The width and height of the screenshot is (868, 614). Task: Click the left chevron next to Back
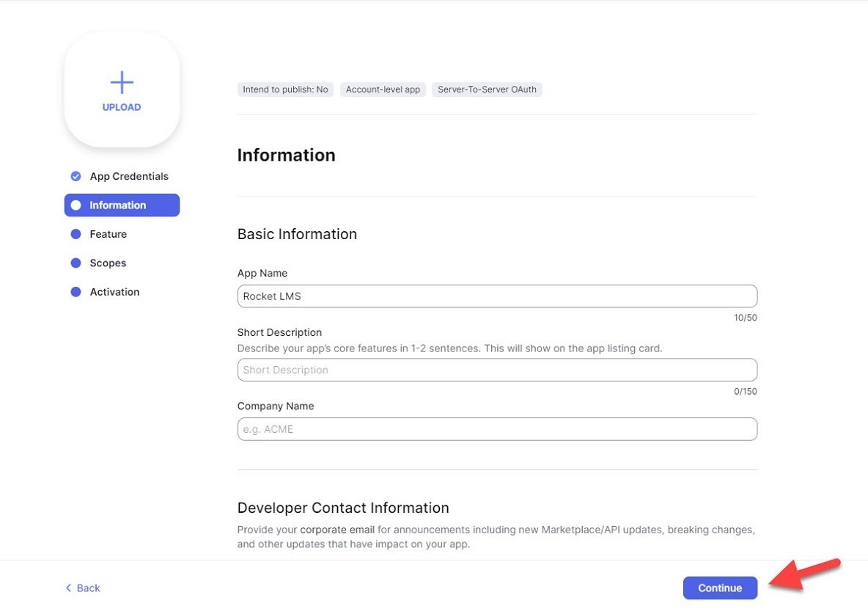tap(68, 588)
